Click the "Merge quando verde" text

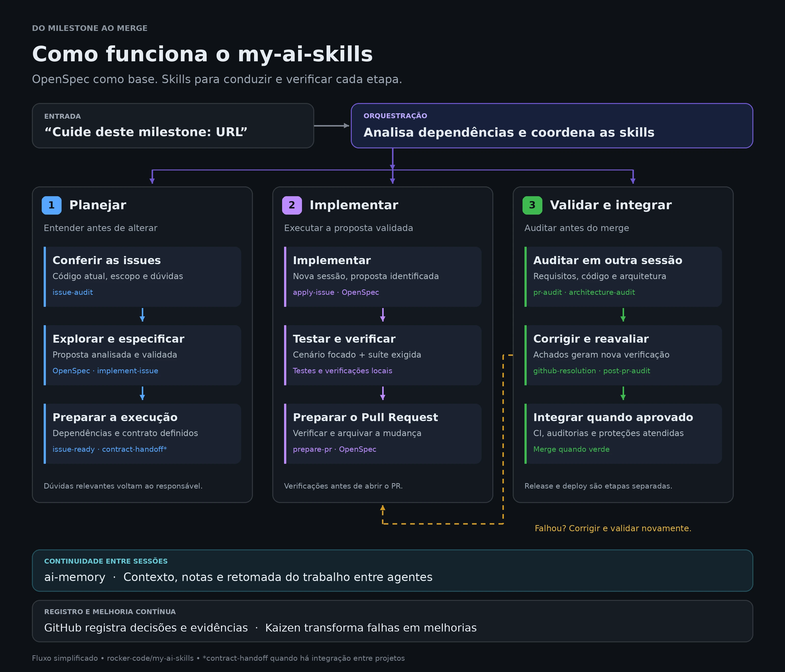[x=571, y=449]
